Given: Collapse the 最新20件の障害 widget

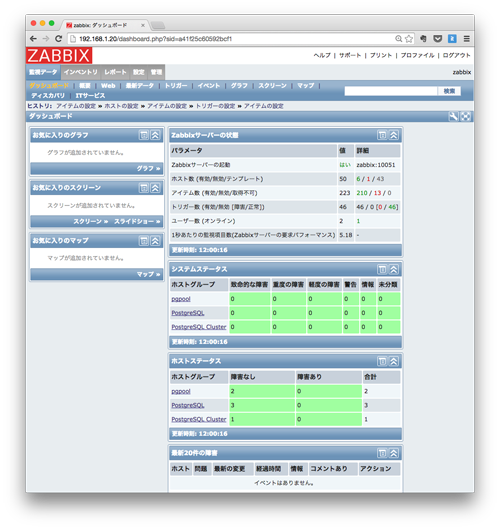Looking at the screenshot, I should pos(394,453).
